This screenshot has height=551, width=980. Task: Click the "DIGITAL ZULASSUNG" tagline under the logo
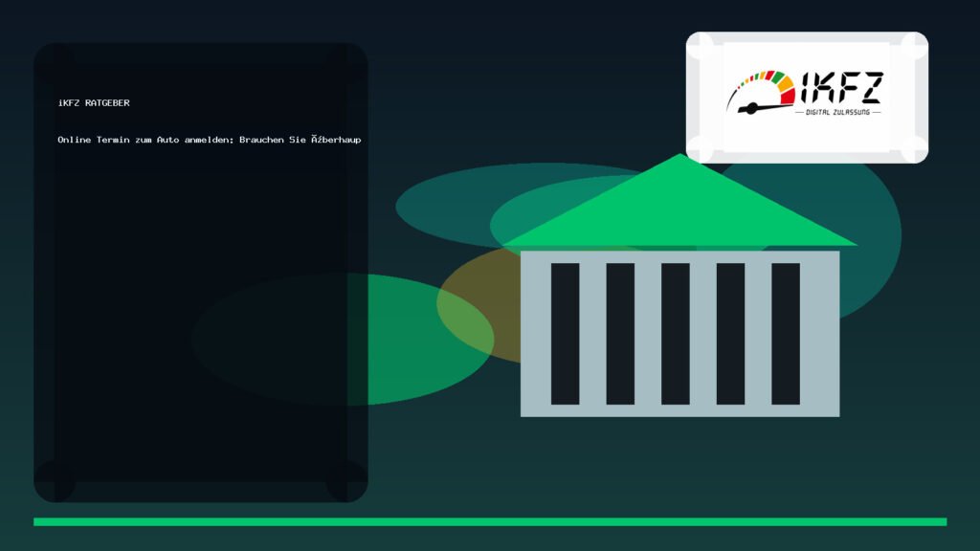(837, 113)
